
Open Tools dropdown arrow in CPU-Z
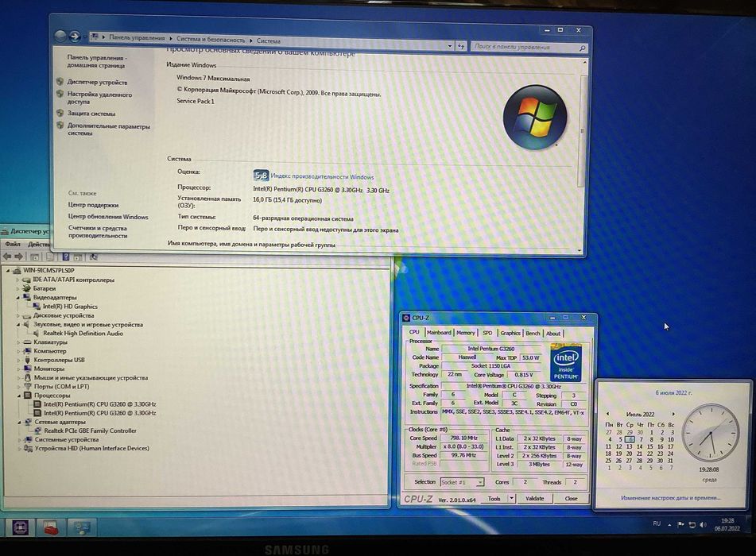(x=512, y=499)
